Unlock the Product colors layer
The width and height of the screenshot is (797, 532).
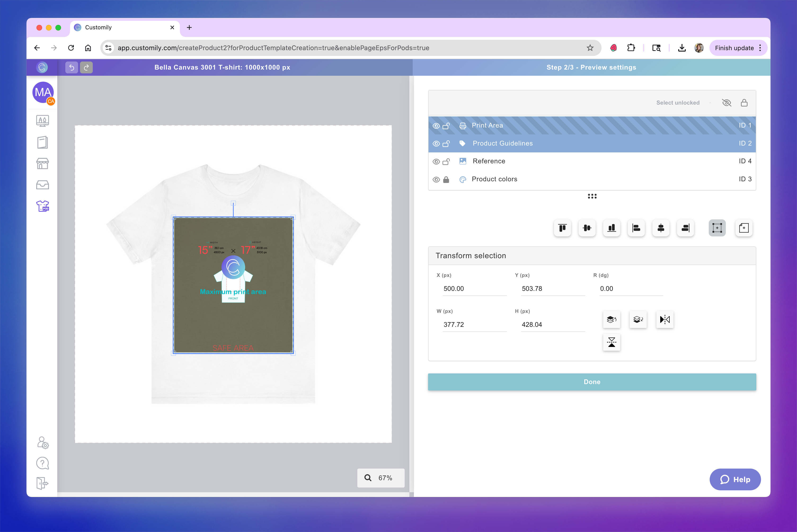click(x=446, y=179)
